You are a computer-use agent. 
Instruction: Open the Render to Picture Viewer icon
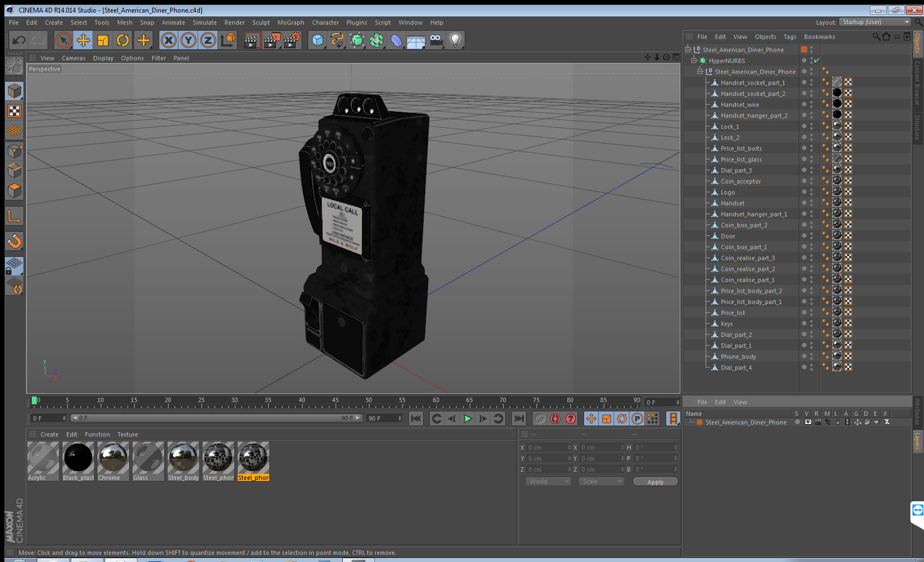coord(272,40)
